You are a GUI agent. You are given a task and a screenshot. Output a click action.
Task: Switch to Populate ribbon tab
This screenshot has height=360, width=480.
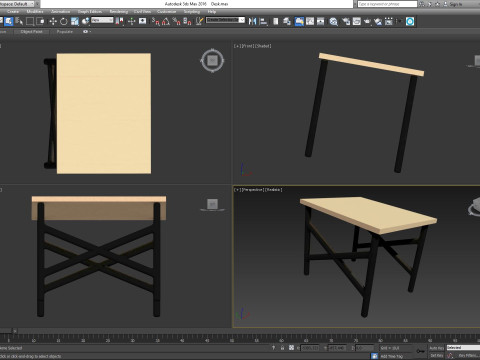point(65,32)
